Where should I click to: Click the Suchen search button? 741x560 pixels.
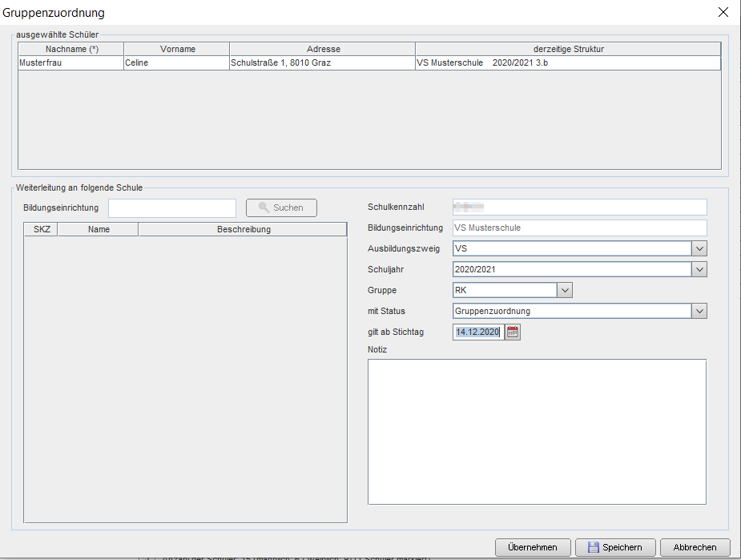[281, 207]
